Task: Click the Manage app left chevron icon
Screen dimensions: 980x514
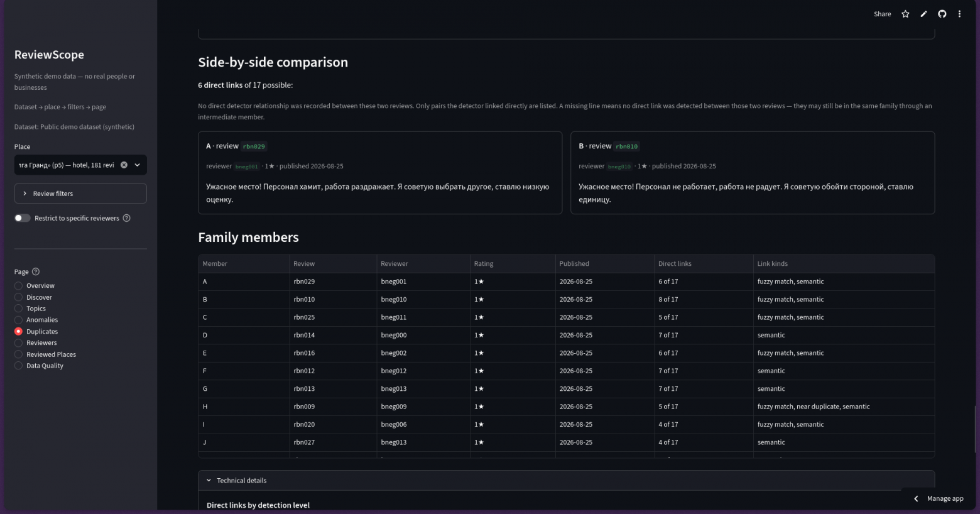Action: click(x=916, y=498)
